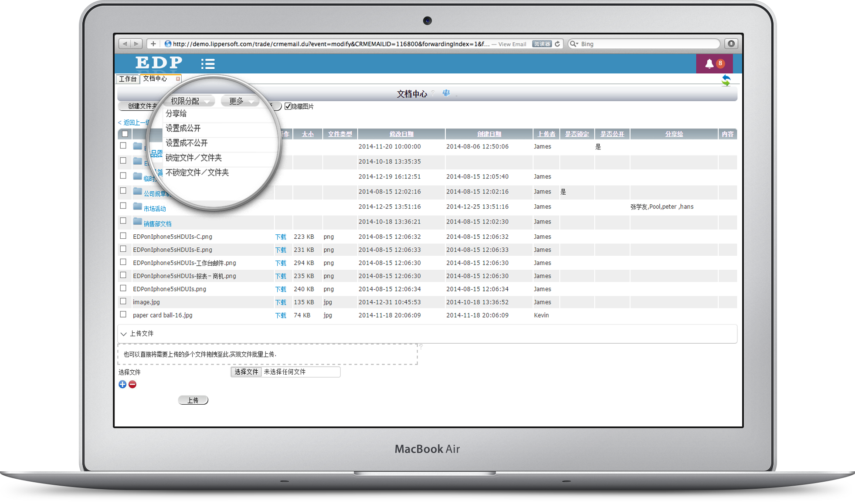Click the notification bell icon
Image resolution: width=855 pixels, height=504 pixels.
pos(709,64)
